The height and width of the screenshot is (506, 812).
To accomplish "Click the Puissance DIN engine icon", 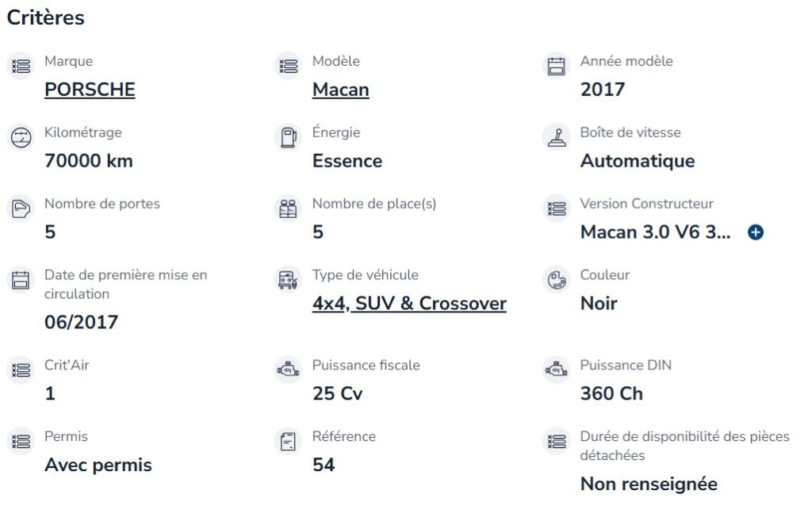I will 557,370.
